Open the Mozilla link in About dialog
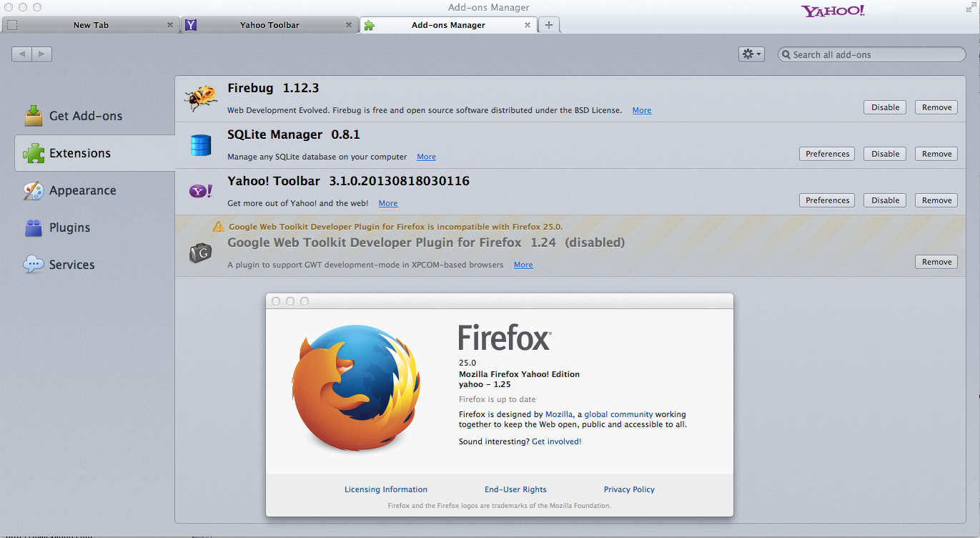 559,414
